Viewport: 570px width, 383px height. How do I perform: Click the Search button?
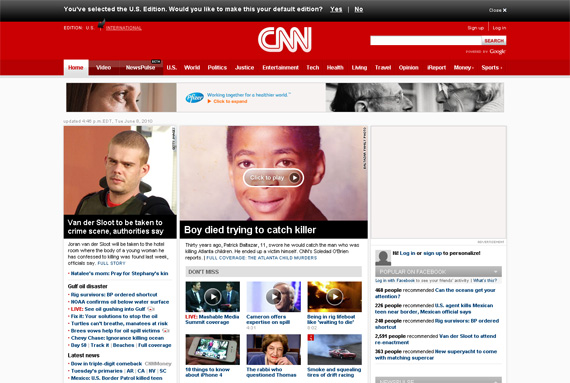494,41
